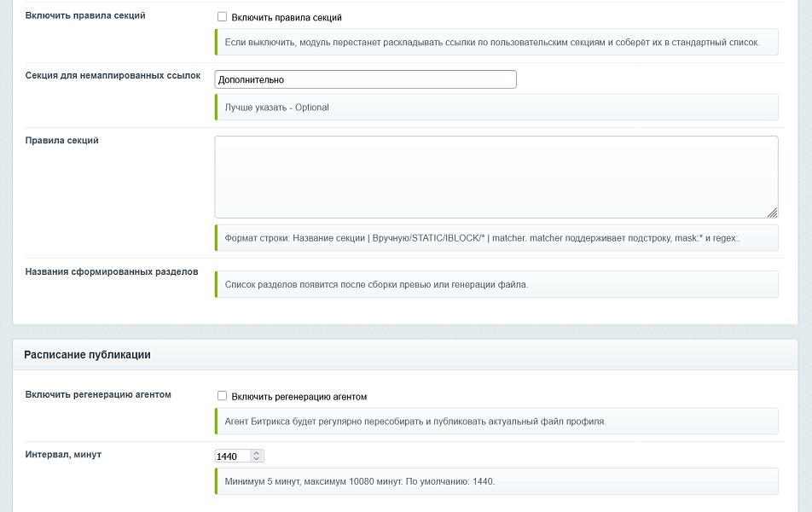Focus the "Правила секций" textarea
The image size is (812, 512).
point(496,177)
